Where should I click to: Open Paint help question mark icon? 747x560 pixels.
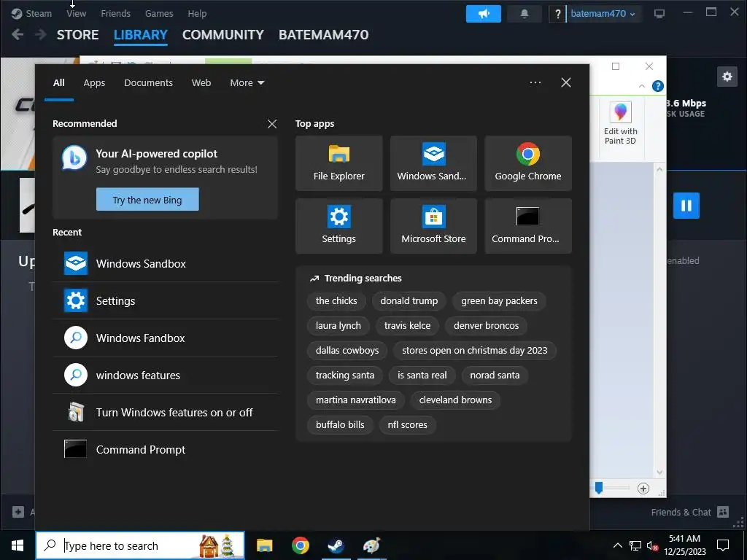coord(658,86)
